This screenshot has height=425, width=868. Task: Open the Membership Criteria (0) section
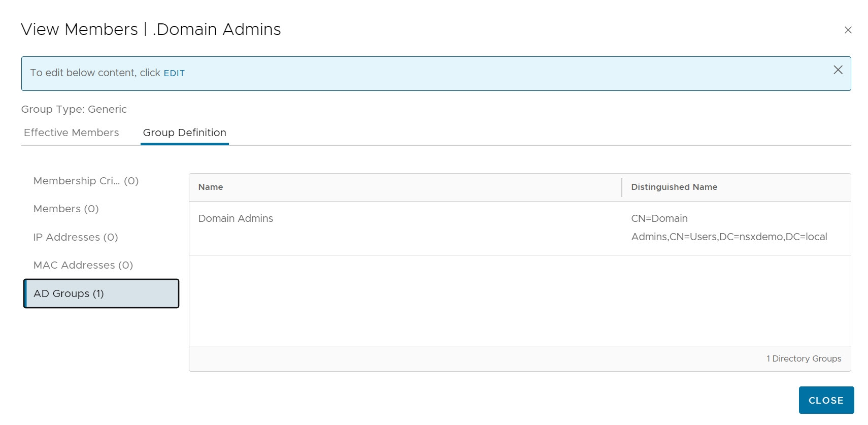coord(86,181)
